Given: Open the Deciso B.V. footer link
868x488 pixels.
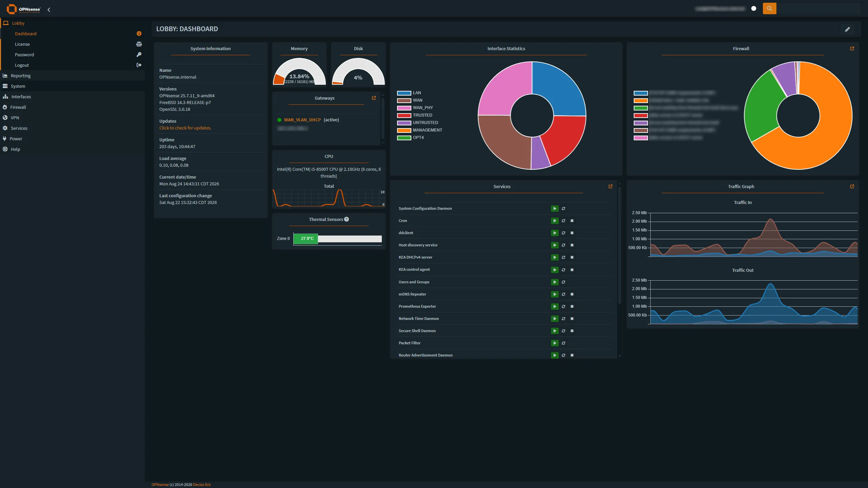Looking at the screenshot, I should pos(202,485).
